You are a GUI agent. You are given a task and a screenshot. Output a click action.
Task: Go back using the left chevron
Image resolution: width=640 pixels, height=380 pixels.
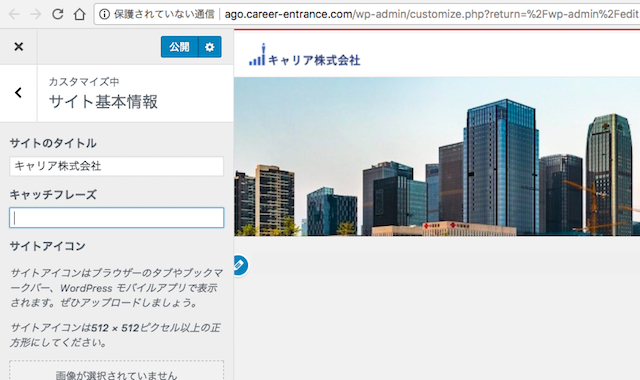point(18,93)
